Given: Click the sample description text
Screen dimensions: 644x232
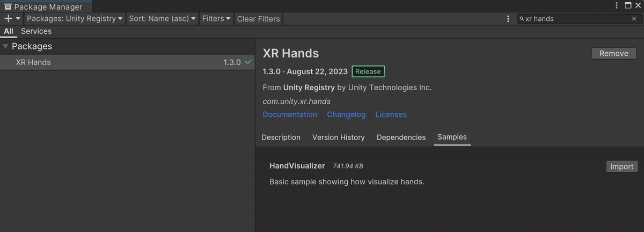Looking at the screenshot, I should pyautogui.click(x=347, y=182).
